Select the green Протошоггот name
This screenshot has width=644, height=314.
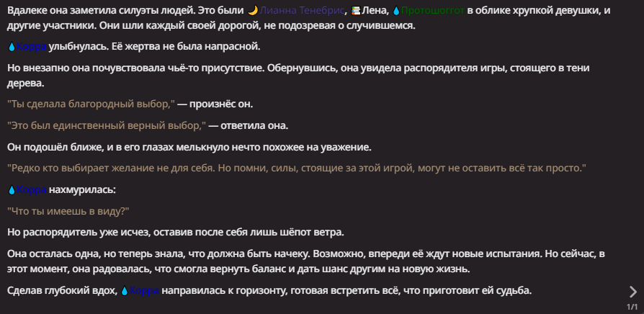[432, 11]
